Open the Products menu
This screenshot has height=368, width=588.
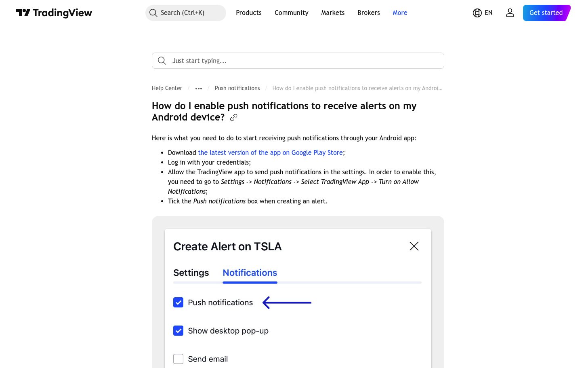tap(249, 13)
